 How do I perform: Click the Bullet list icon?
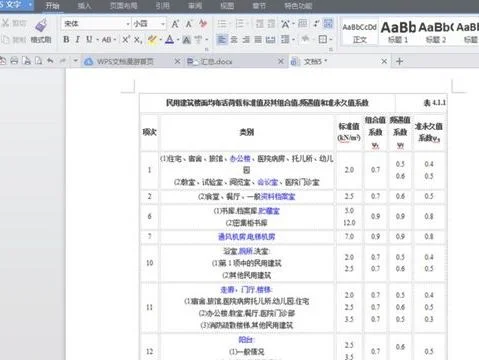tap(222, 24)
